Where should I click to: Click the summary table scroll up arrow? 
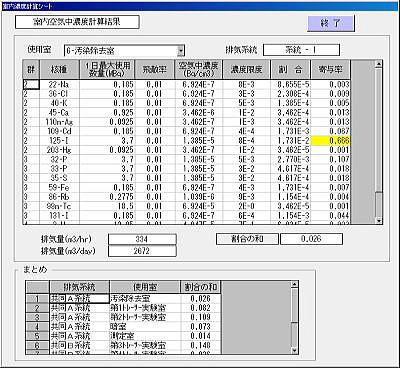(294, 284)
